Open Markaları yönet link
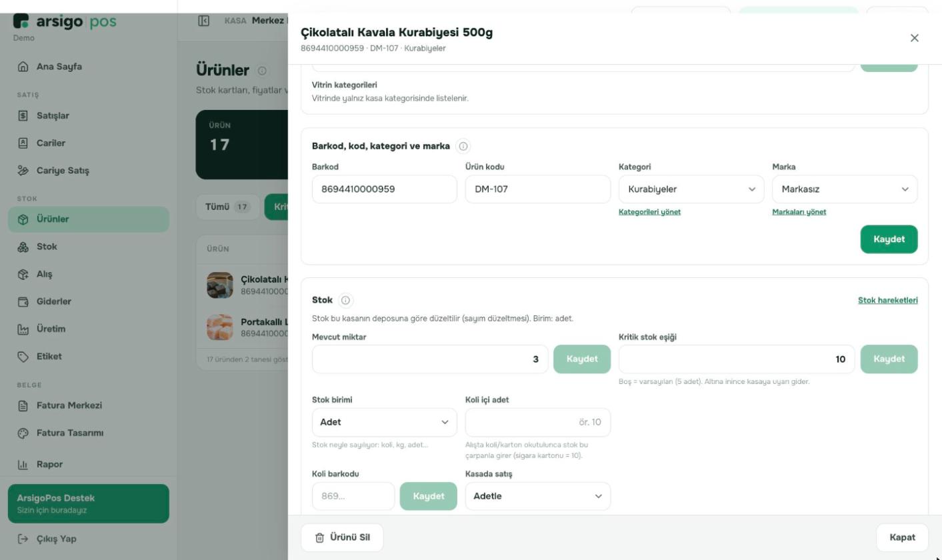942x560 pixels. pos(799,212)
